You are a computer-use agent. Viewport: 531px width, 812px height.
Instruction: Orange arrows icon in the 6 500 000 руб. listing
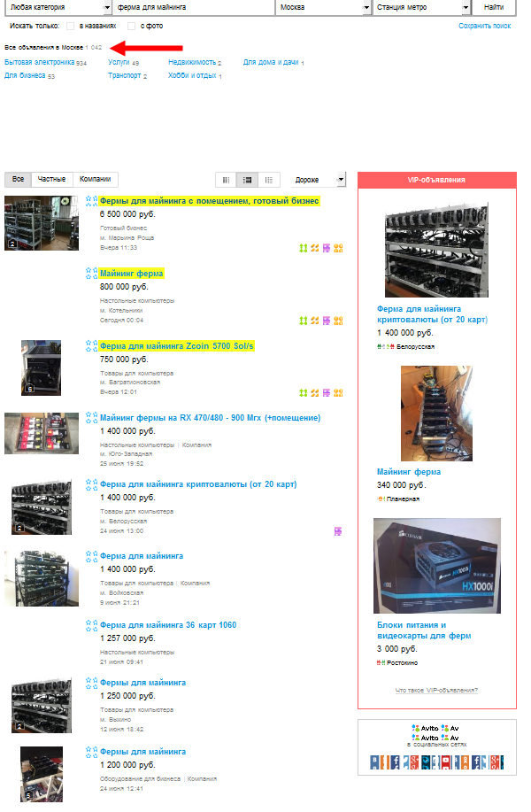point(315,248)
